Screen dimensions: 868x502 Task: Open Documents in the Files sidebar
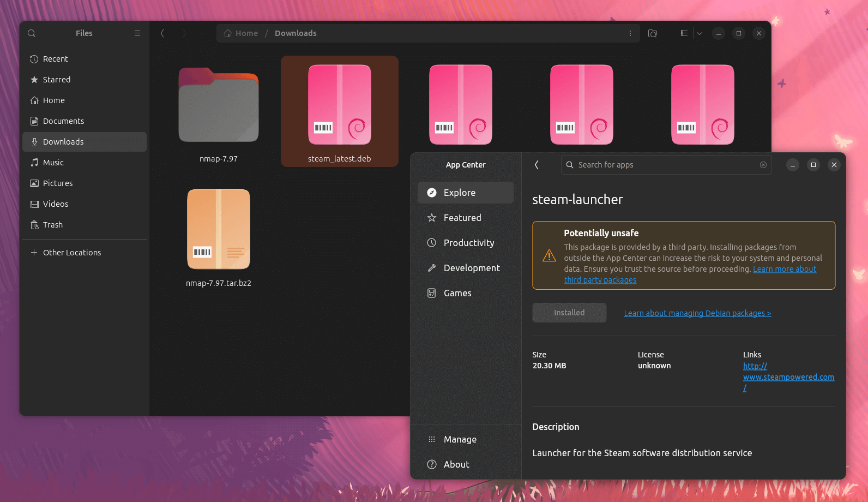coord(85,121)
